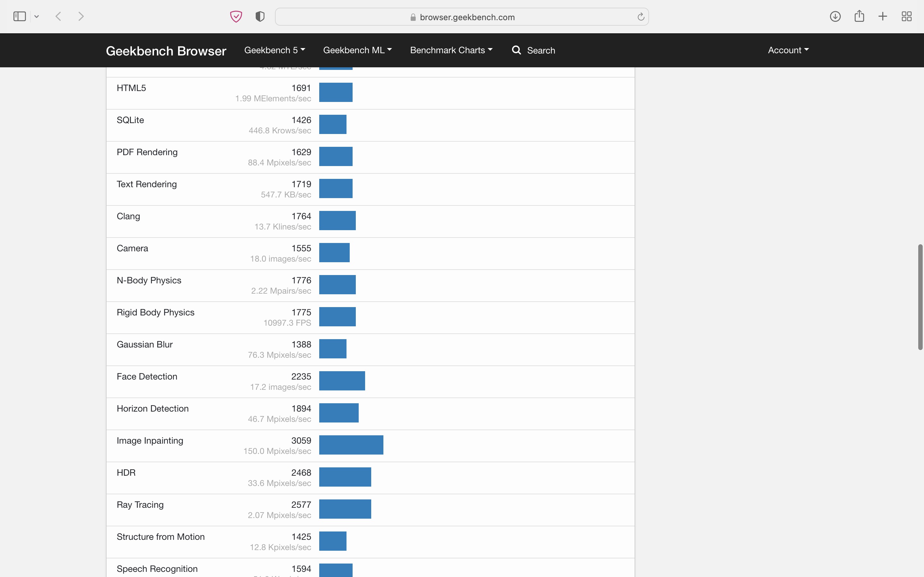Go to the Geekbench Browser home link
The image size is (924, 577).
(x=166, y=51)
